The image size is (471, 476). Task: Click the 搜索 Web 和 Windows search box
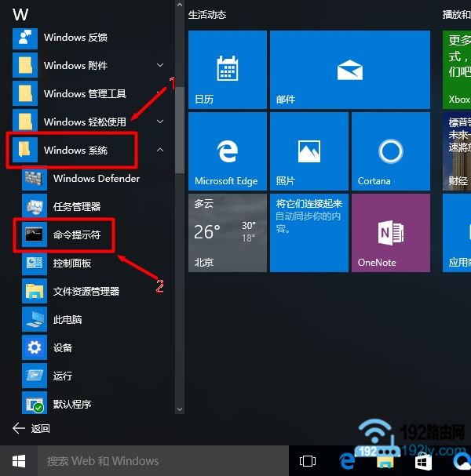157,460
